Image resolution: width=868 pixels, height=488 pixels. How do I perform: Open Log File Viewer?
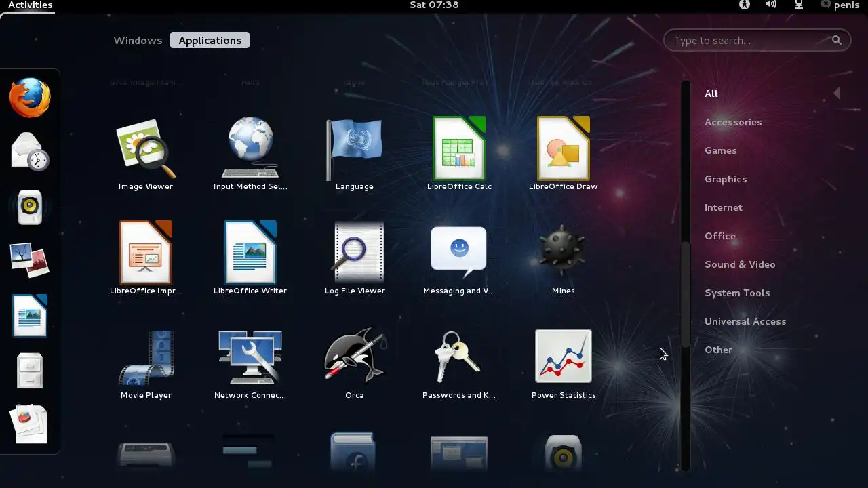pos(355,259)
